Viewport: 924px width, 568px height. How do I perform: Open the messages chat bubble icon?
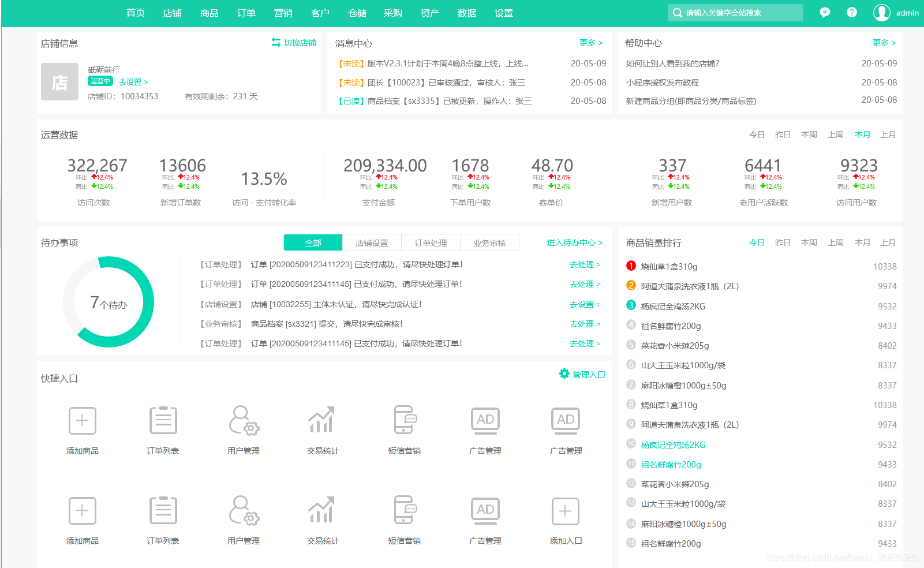[825, 13]
